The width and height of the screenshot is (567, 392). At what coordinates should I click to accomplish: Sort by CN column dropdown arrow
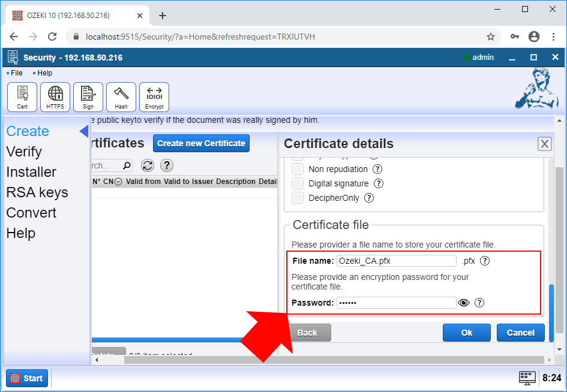(118, 182)
